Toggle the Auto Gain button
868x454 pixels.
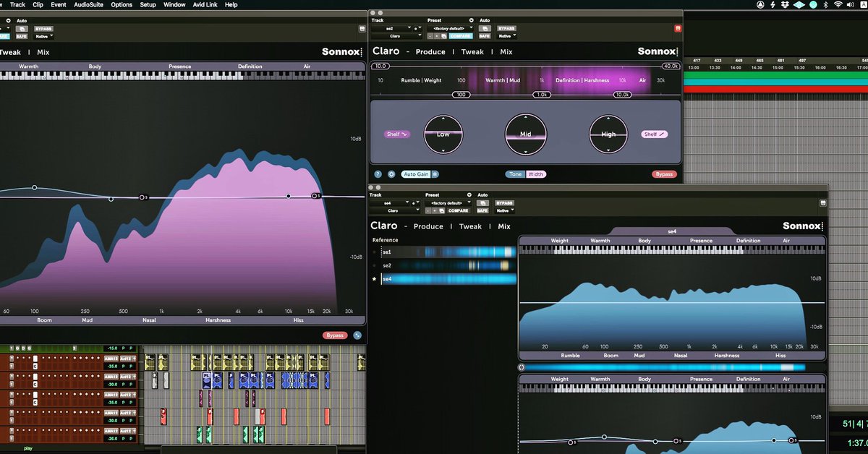pos(416,174)
